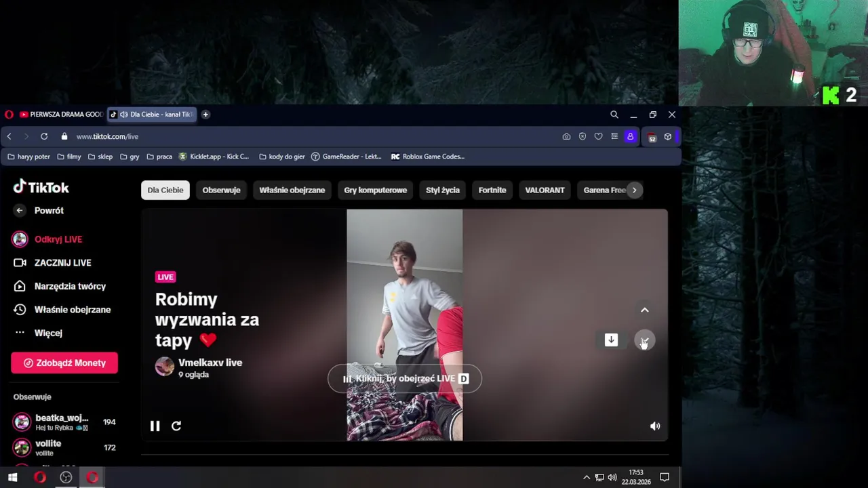Open the Opera menu logo
Viewport: 868px width, 488px height.
click(x=9, y=115)
